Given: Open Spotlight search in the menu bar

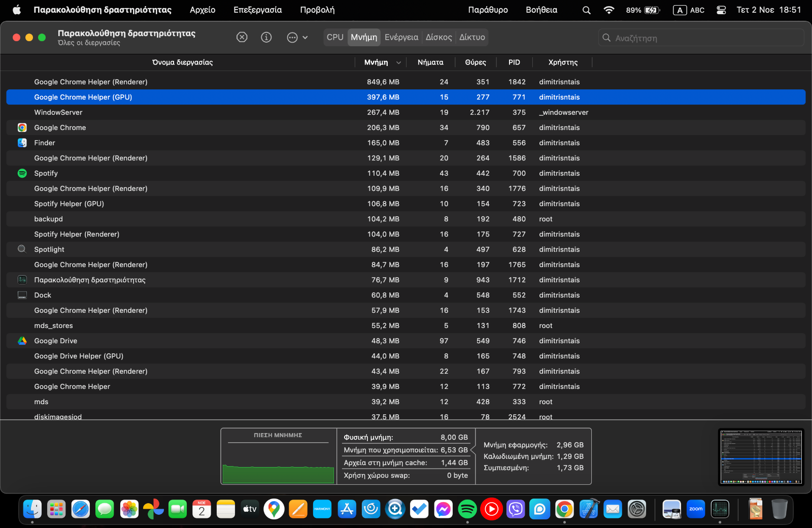Looking at the screenshot, I should click(587, 10).
